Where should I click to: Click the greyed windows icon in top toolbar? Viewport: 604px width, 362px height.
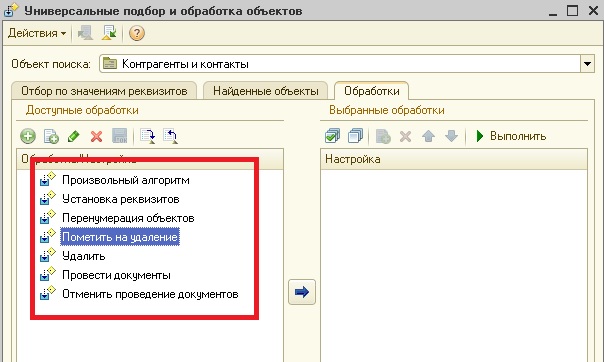coord(85,33)
